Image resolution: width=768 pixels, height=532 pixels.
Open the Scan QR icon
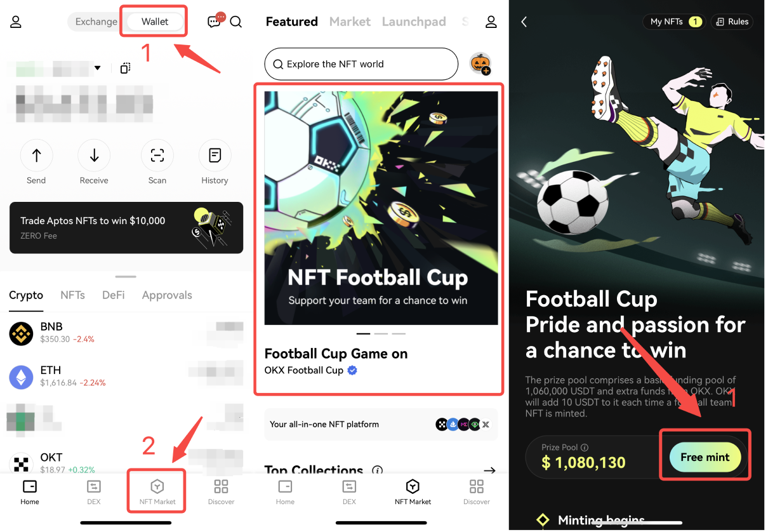click(x=157, y=156)
